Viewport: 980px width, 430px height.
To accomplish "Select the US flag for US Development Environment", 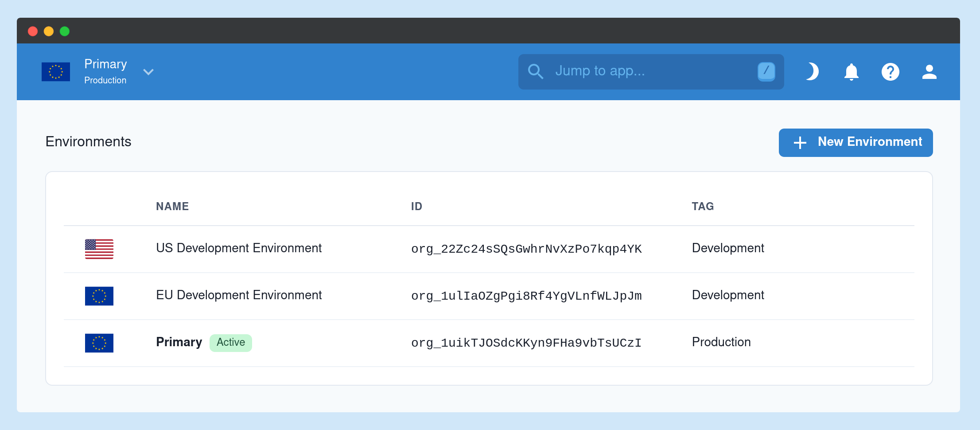I will [x=99, y=249].
